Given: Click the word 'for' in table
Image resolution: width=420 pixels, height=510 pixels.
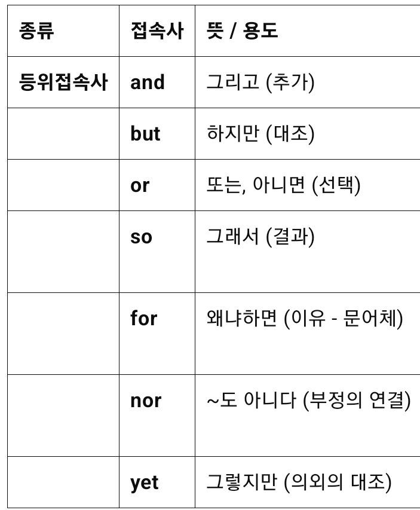Looking at the screenshot, I should pyautogui.click(x=143, y=319).
